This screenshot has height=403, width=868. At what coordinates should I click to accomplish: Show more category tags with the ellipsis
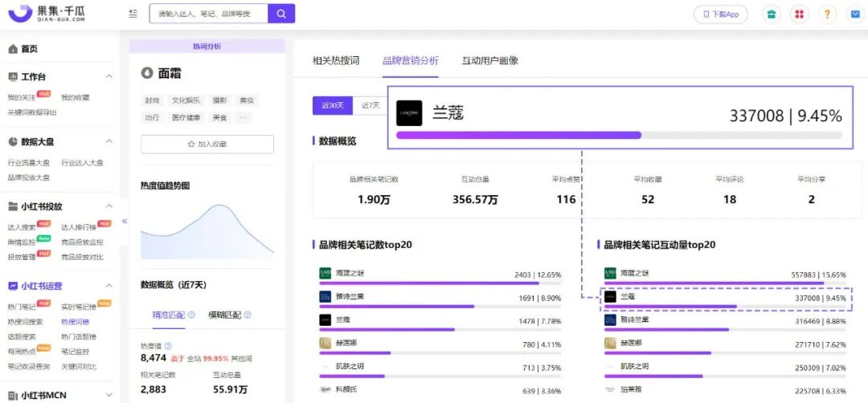click(243, 117)
